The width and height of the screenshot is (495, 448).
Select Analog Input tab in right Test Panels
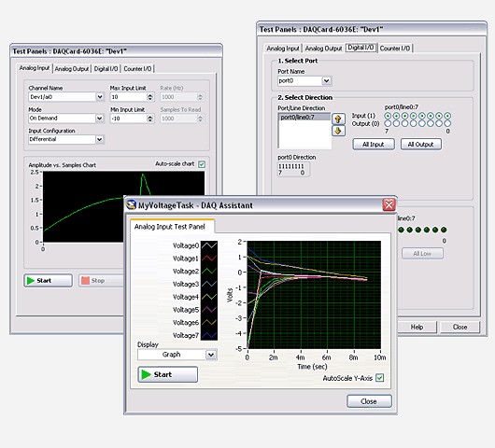click(x=283, y=49)
